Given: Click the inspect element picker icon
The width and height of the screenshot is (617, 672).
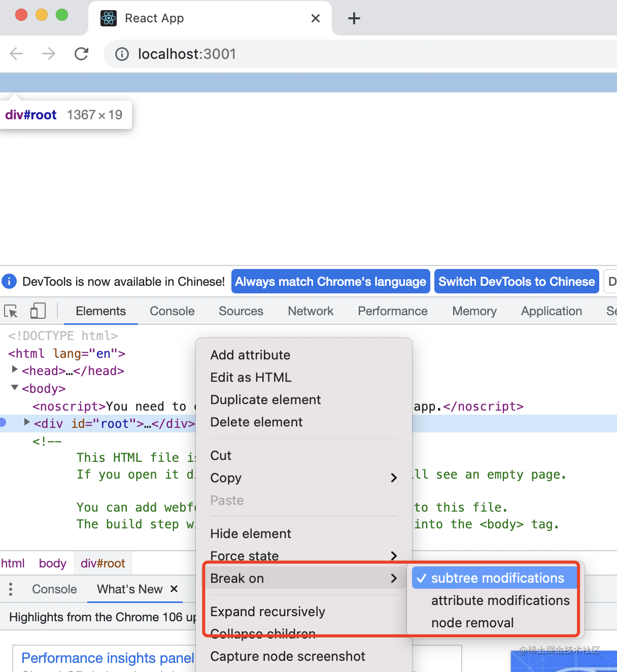Looking at the screenshot, I should tap(11, 311).
